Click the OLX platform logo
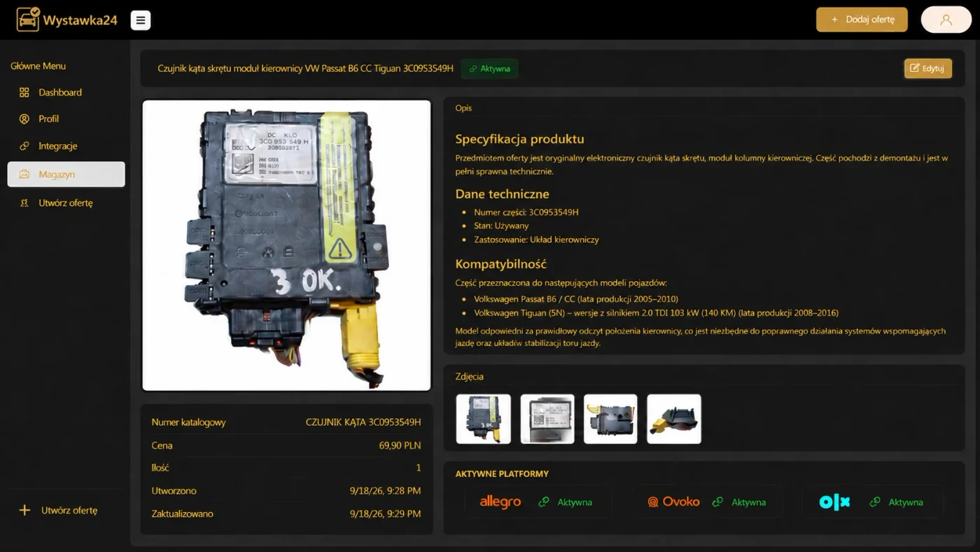The image size is (980, 552). (x=834, y=502)
